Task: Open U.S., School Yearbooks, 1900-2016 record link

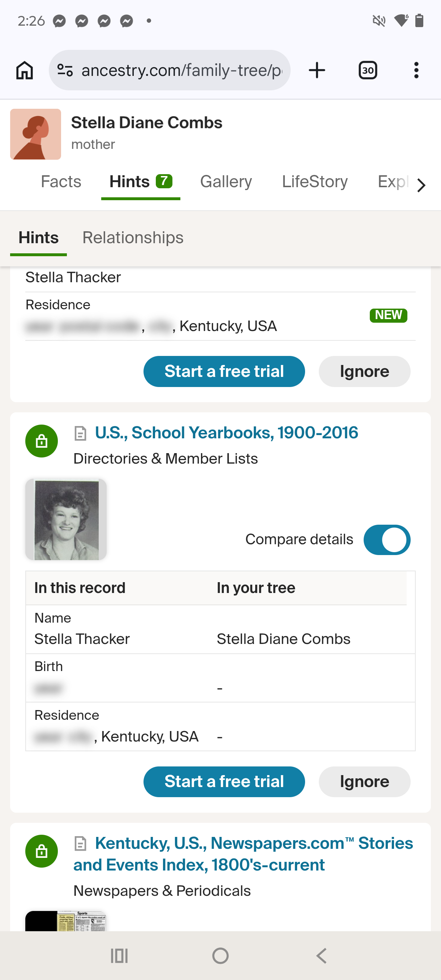Action: click(x=226, y=433)
